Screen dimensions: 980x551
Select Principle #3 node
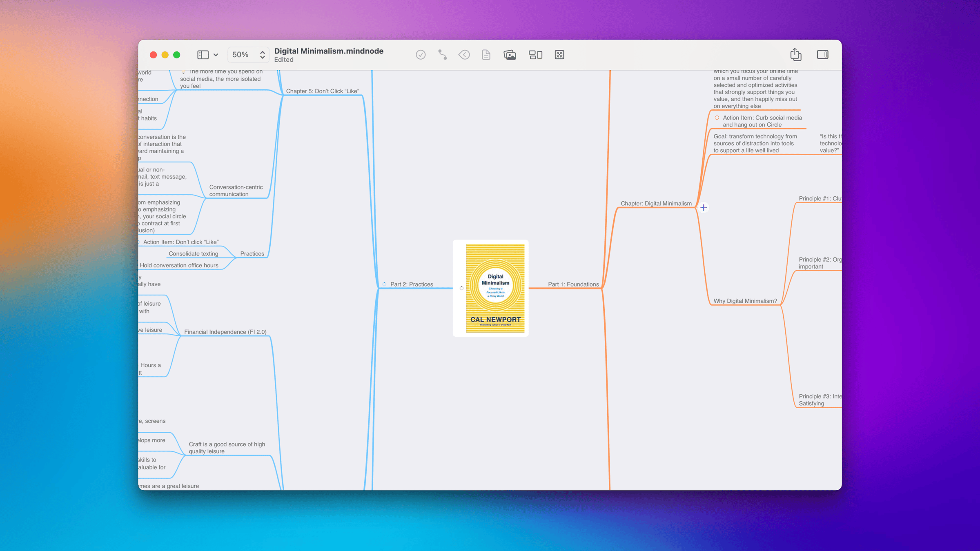[x=820, y=400]
